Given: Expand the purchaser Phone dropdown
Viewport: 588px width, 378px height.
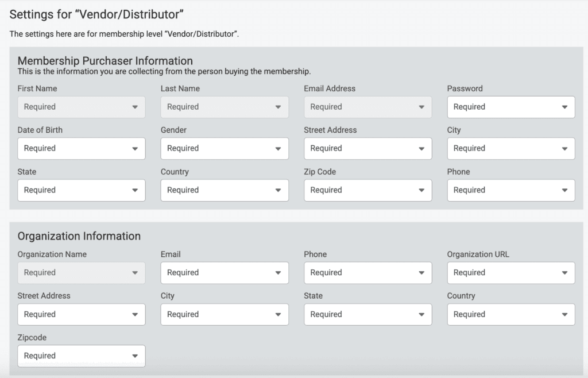Looking at the screenshot, I should (510, 190).
